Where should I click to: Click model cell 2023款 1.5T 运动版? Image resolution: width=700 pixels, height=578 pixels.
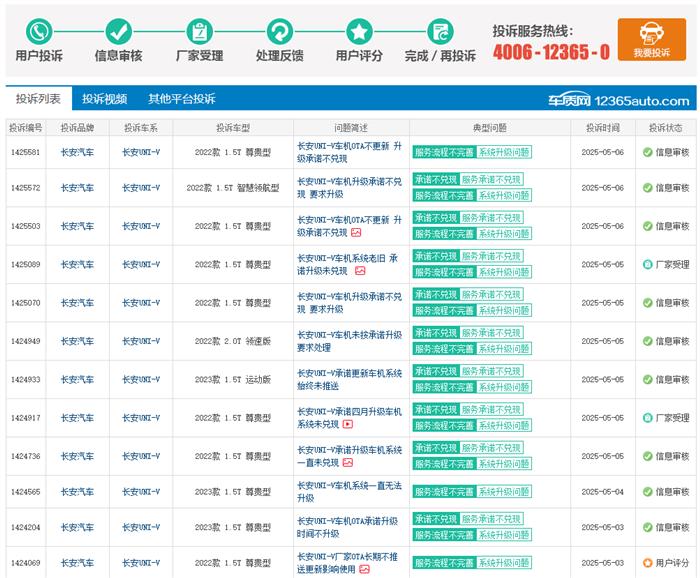(x=233, y=379)
